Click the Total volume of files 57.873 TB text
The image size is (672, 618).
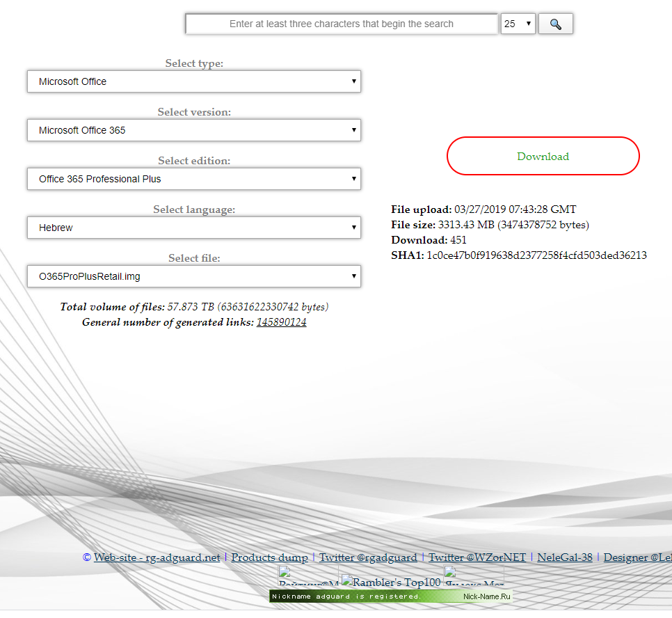(194, 307)
